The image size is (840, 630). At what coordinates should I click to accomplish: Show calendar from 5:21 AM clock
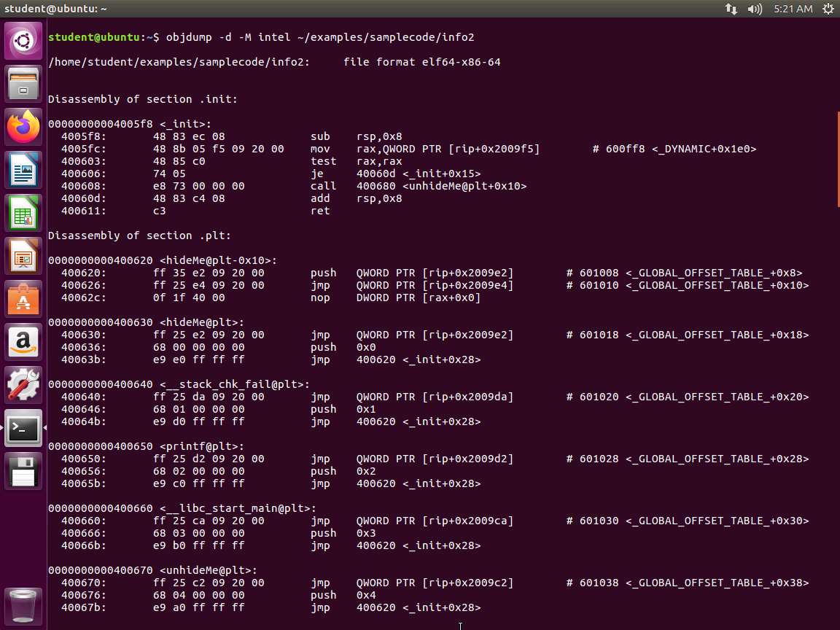(793, 9)
